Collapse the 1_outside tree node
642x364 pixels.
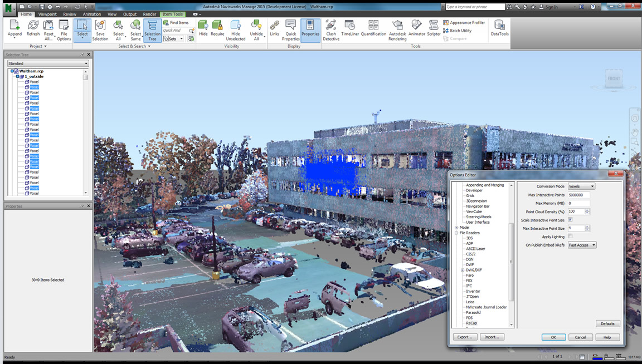point(17,76)
